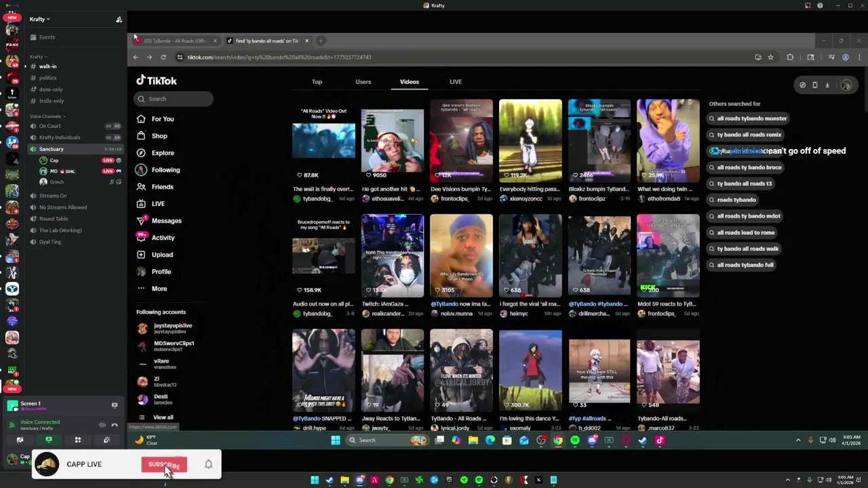The image size is (868, 488).
Task: Open the browser extensions puzzle icon
Action: click(790, 57)
